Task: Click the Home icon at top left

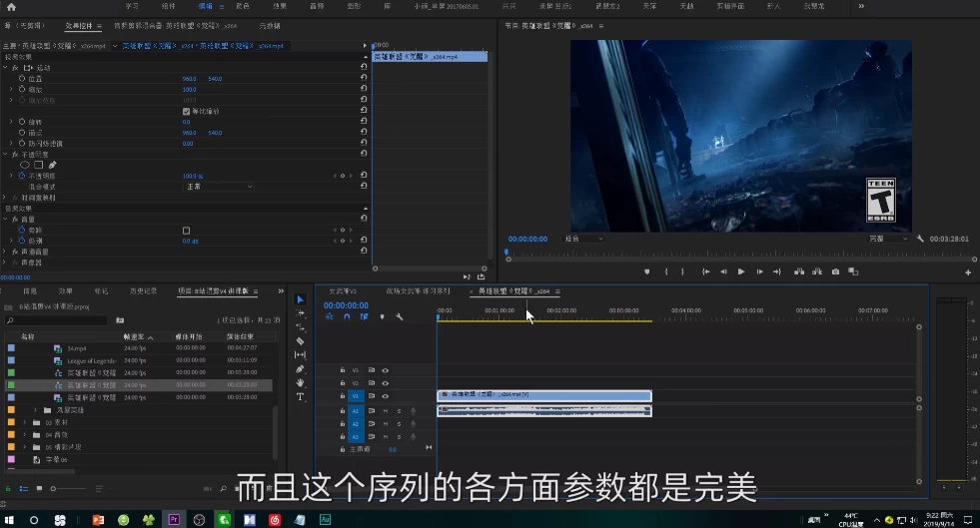Action: pyautogui.click(x=11, y=6)
